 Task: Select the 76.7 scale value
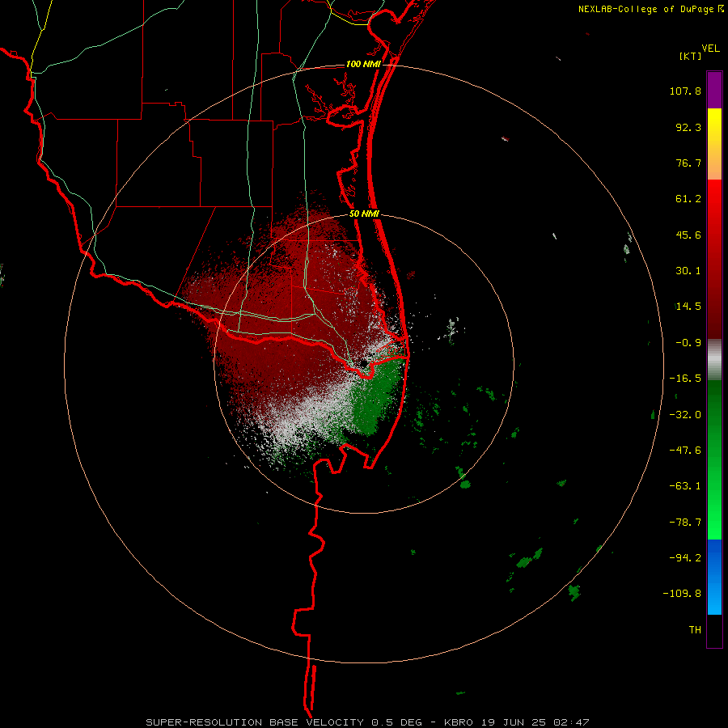[x=688, y=163]
